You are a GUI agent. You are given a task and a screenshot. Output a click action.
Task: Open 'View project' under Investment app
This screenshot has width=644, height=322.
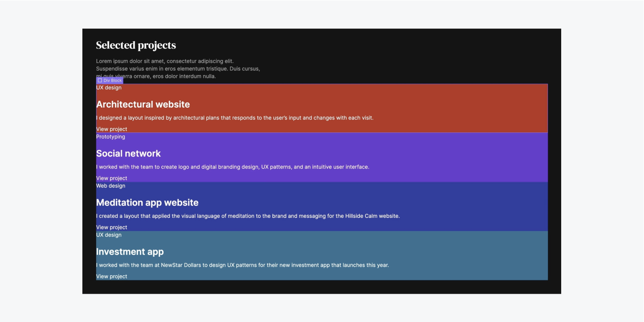[112, 277]
